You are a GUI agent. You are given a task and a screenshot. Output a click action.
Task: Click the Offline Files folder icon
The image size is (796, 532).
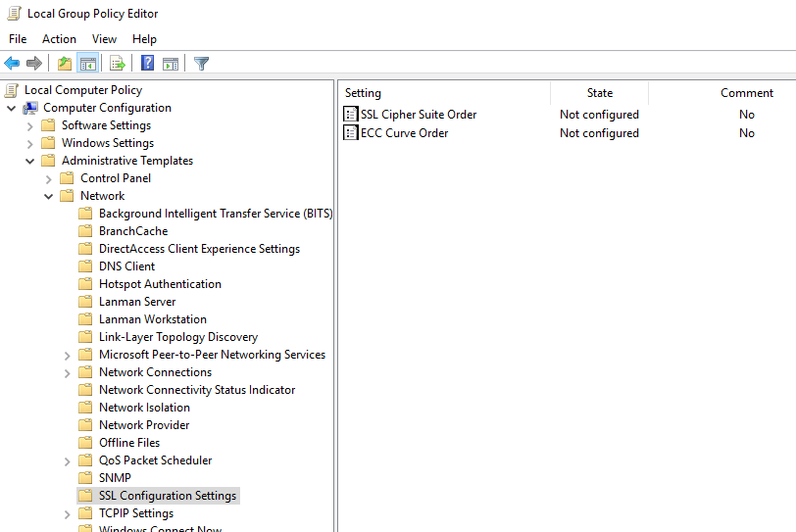click(x=85, y=443)
